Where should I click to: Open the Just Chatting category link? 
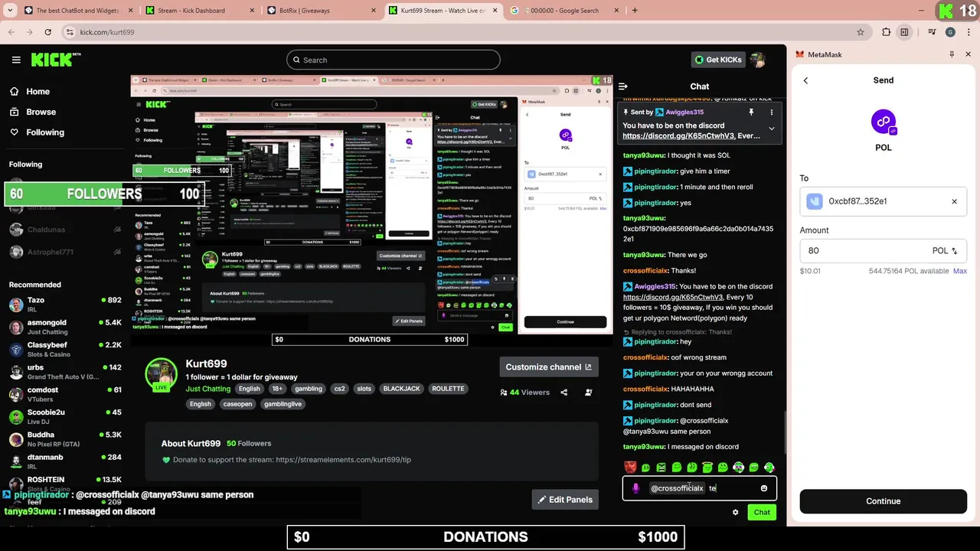pyautogui.click(x=208, y=389)
